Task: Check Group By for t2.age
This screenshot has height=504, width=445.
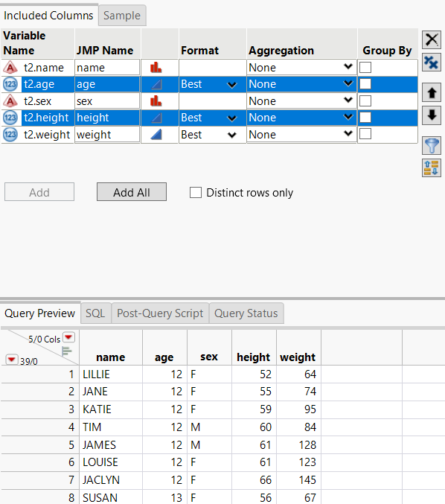Action: pos(365,84)
